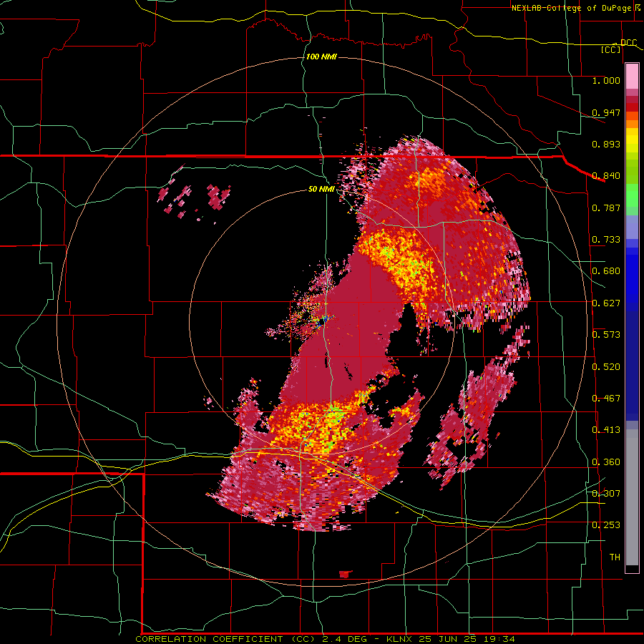
Task: Click the TH threshold label on the legend
Action: [x=615, y=557]
